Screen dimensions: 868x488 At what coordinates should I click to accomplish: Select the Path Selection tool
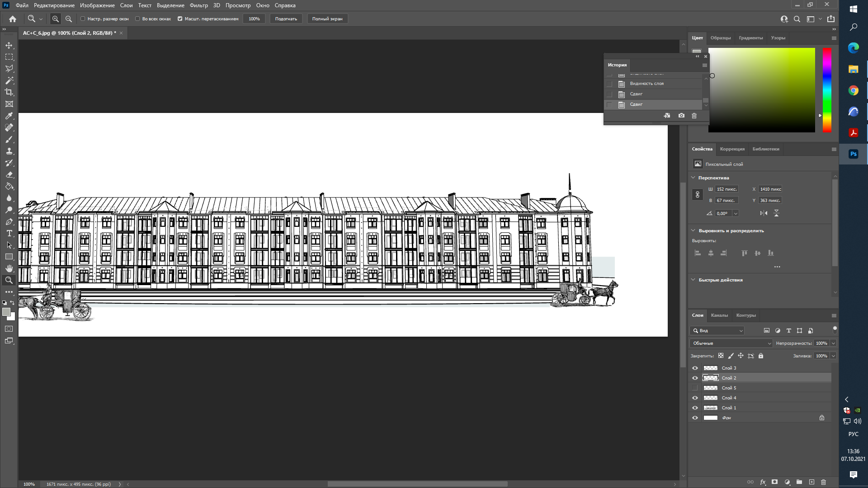9,245
